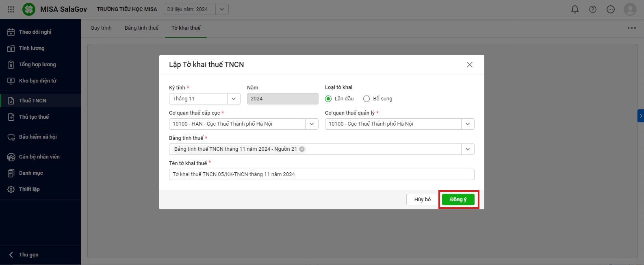Open the user profile avatar
Screen dimensions: 644x265
point(630,9)
